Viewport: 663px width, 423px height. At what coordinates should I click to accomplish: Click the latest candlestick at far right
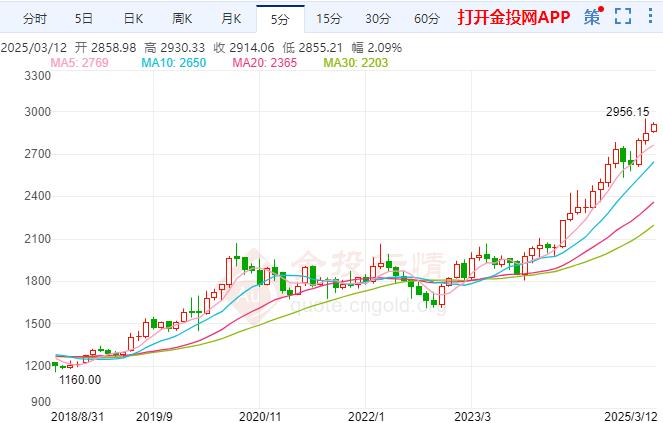coord(654,127)
